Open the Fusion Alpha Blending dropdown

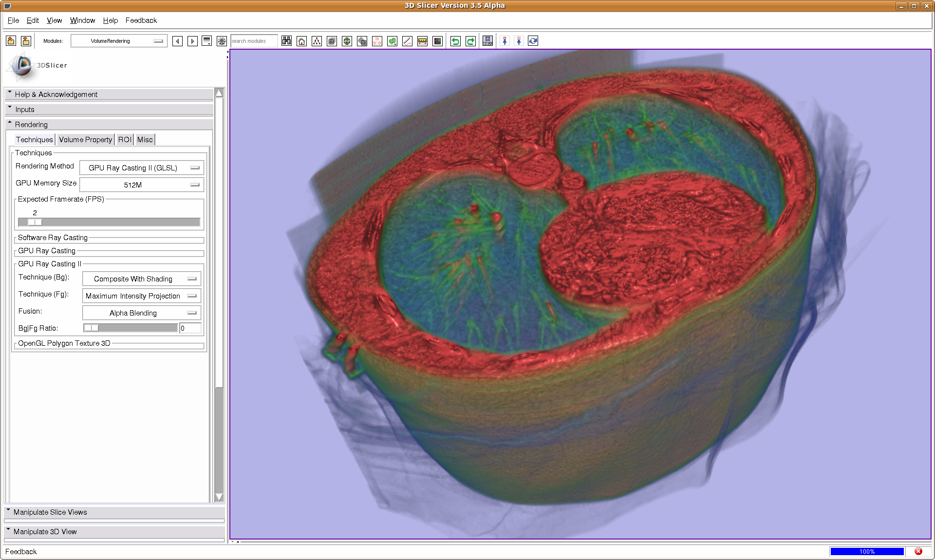pyautogui.click(x=141, y=313)
